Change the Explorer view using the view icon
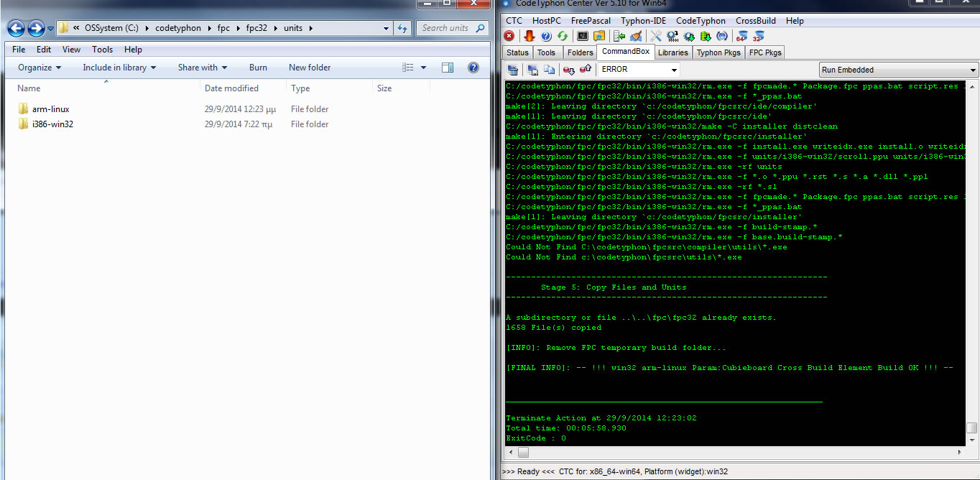 pos(408,68)
